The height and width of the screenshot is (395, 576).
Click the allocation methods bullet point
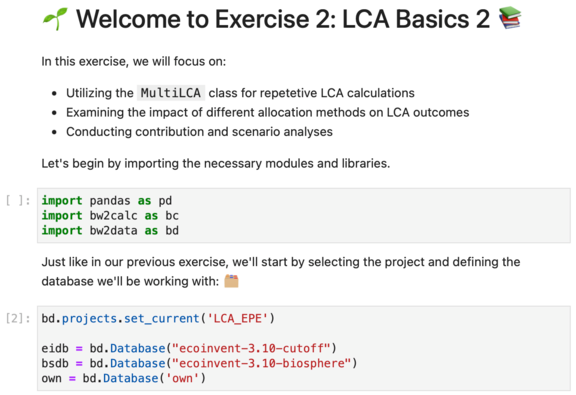(x=267, y=112)
